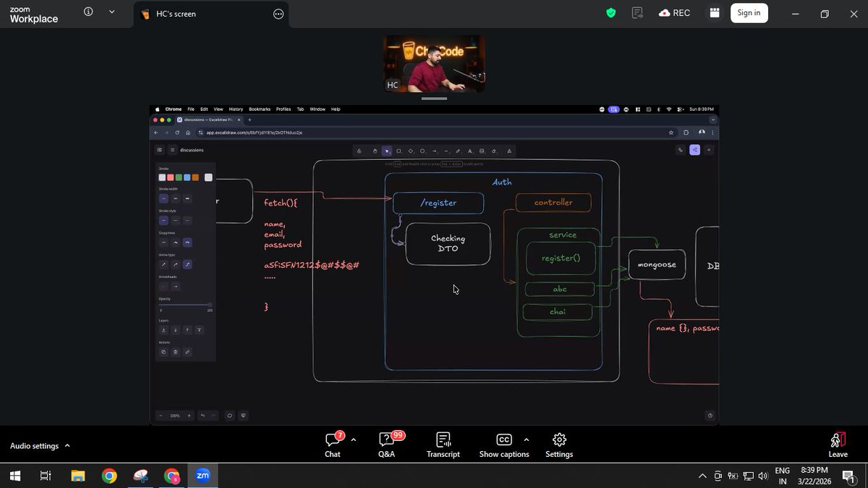
Task: Select the Eraser tool in Excalidraw
Action: coord(494,151)
